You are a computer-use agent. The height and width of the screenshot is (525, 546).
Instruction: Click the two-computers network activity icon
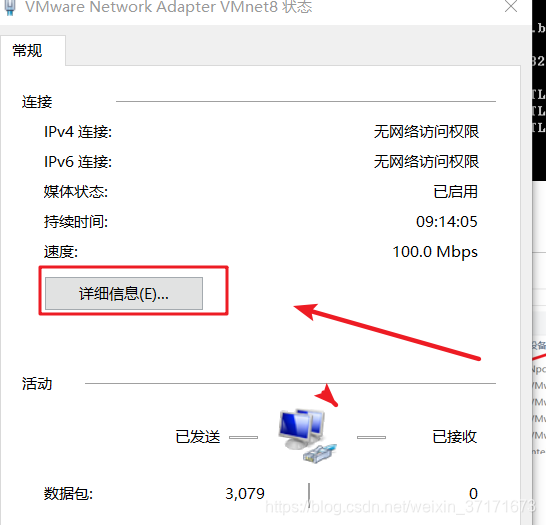(x=307, y=436)
